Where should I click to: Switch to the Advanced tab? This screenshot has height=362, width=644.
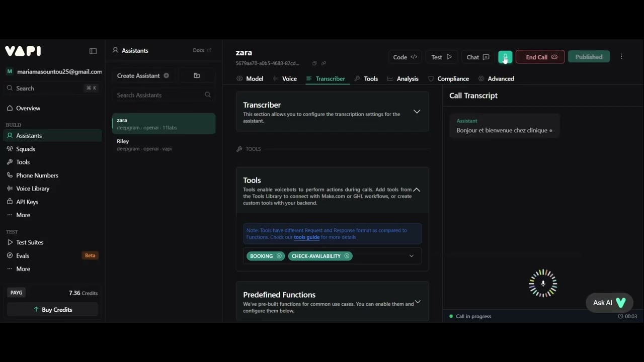pyautogui.click(x=496, y=78)
